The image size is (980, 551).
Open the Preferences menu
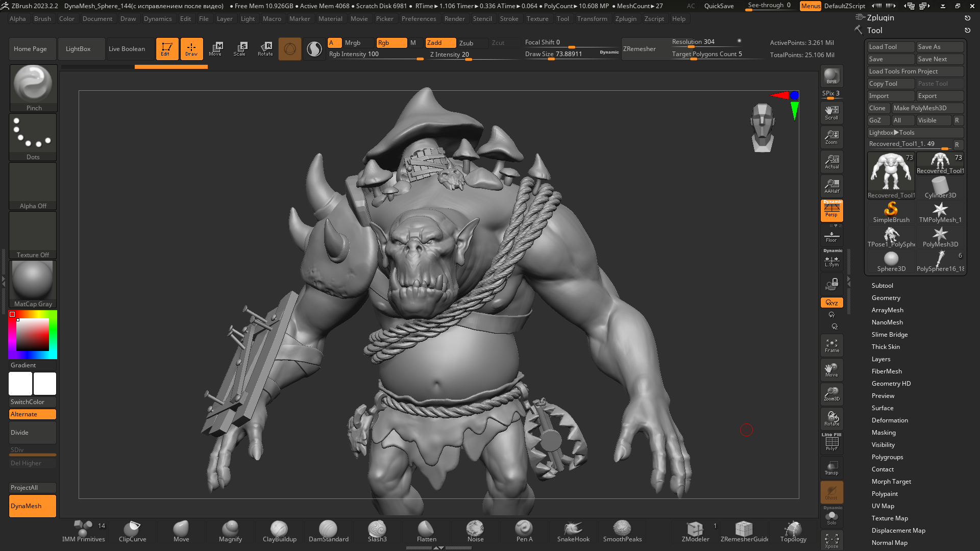[x=419, y=19]
